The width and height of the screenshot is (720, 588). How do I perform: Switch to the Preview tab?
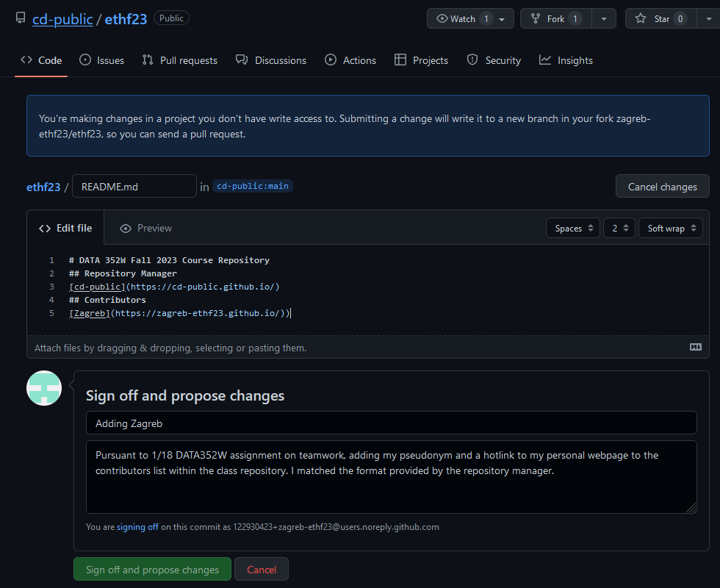click(145, 229)
